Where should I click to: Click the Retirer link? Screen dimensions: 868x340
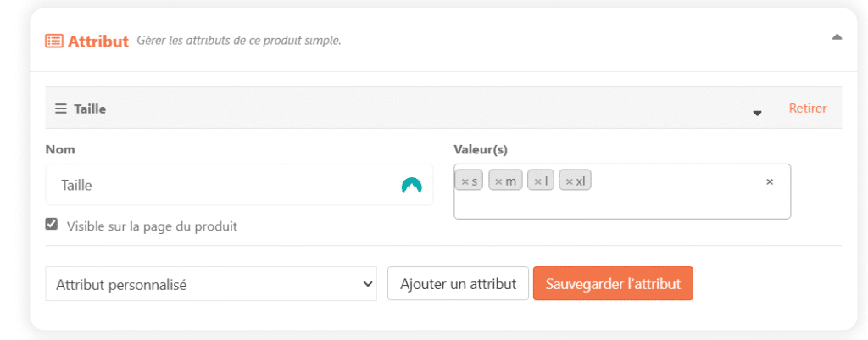click(x=808, y=108)
